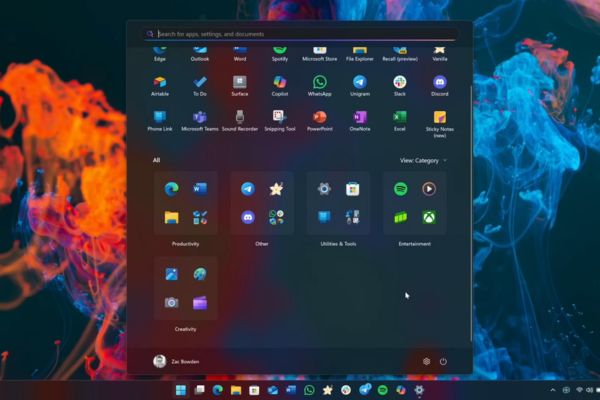Open Spotify in the Entertainment category
The width and height of the screenshot is (600, 400).
click(x=401, y=189)
